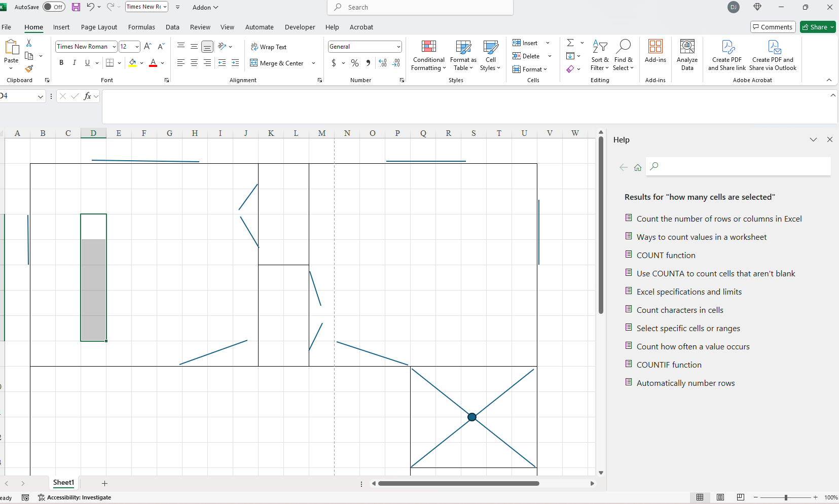The image size is (839, 504).
Task: Toggle top align for cells
Action: (x=181, y=47)
